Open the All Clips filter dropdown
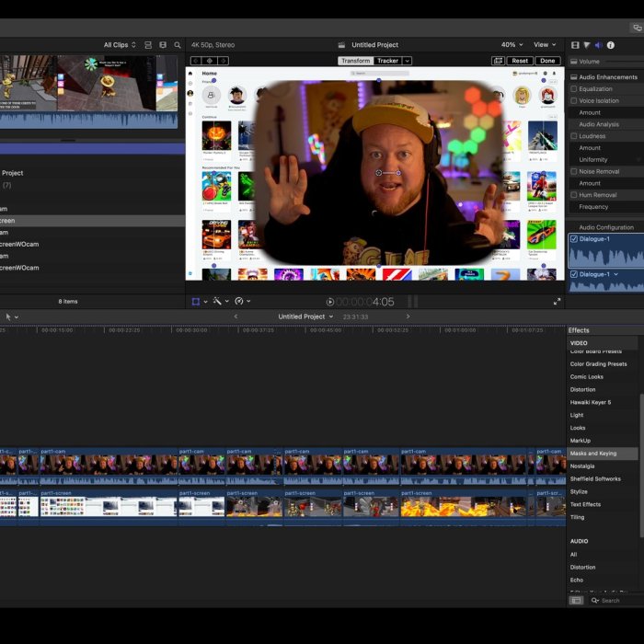 coord(120,45)
